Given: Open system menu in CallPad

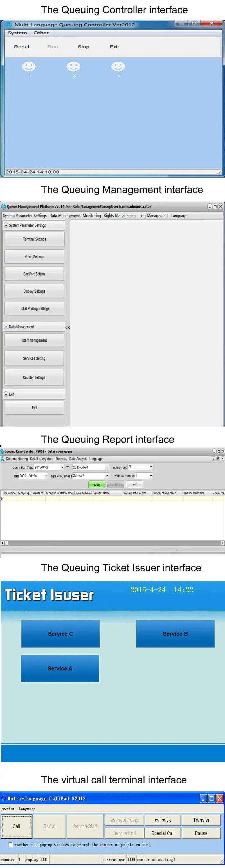Looking at the screenshot, I should (x=8, y=809).
